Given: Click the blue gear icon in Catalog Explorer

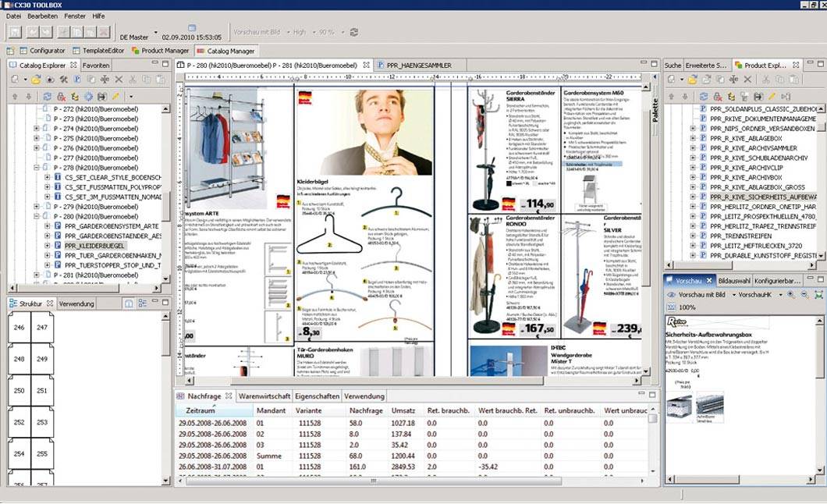Looking at the screenshot, I should pyautogui.click(x=89, y=97).
